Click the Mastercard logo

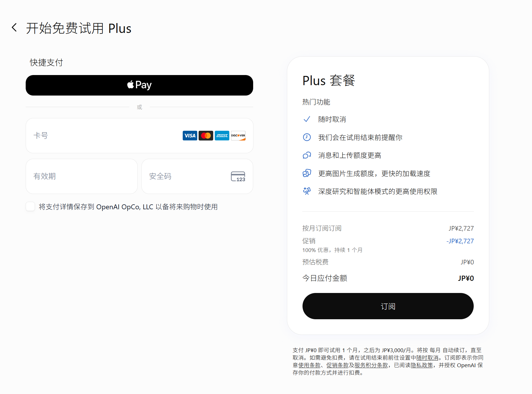[x=206, y=136]
